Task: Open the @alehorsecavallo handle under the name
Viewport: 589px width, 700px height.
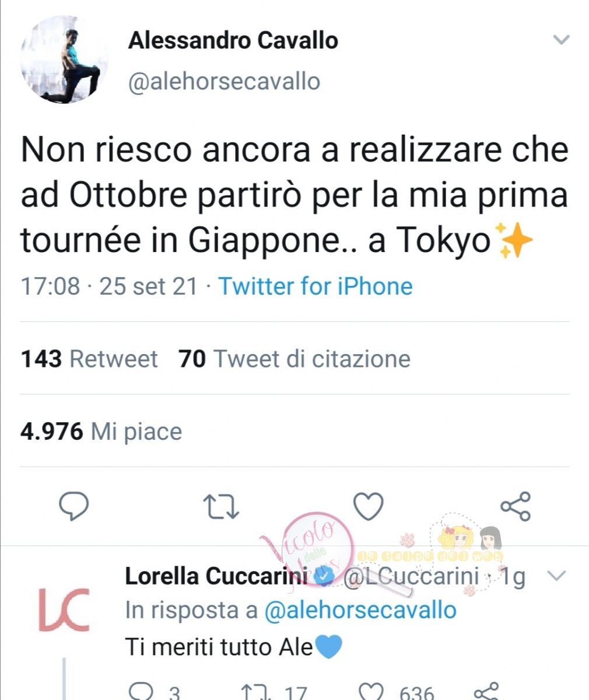Action: click(224, 81)
